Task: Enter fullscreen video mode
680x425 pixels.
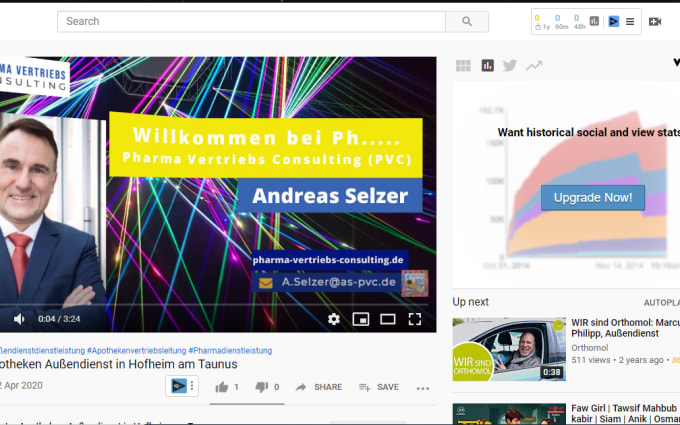Action: (415, 319)
